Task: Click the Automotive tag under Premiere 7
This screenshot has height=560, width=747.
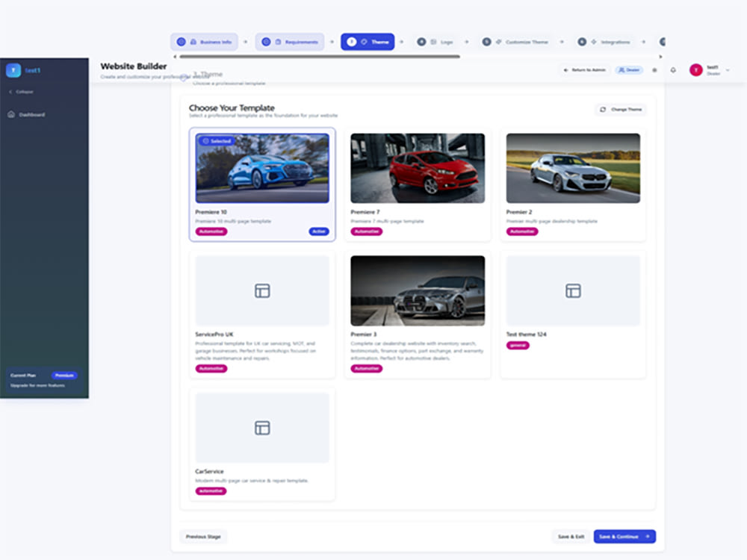Action: pos(366,231)
